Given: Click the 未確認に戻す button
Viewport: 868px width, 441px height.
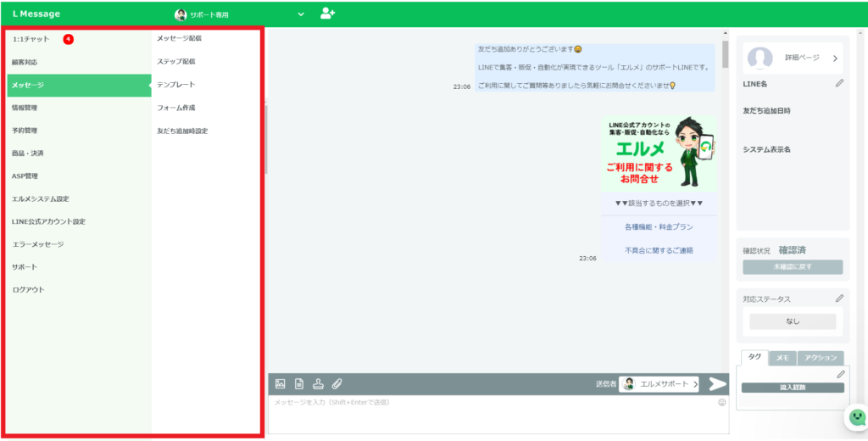Looking at the screenshot, I should (x=793, y=267).
